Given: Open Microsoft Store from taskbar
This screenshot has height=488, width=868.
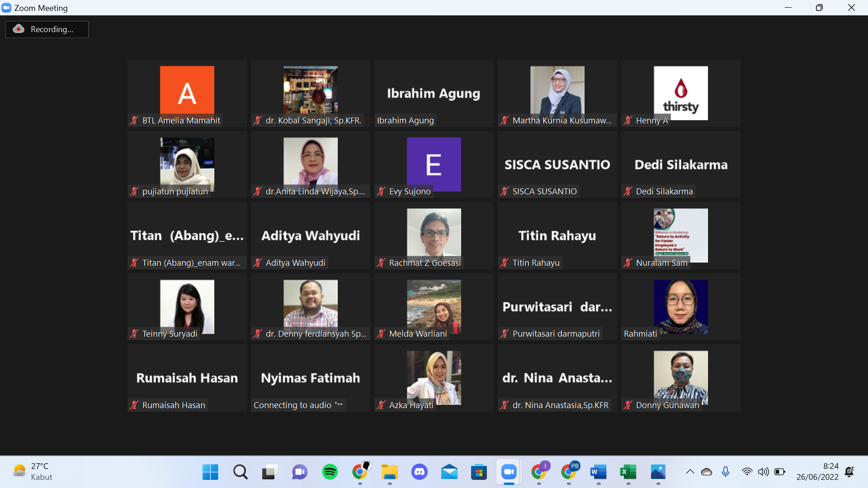Looking at the screenshot, I should point(479,472).
